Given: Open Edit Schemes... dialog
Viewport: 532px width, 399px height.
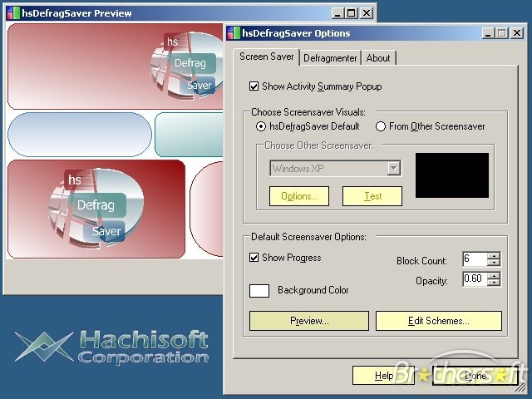Looking at the screenshot, I should 439,321.
